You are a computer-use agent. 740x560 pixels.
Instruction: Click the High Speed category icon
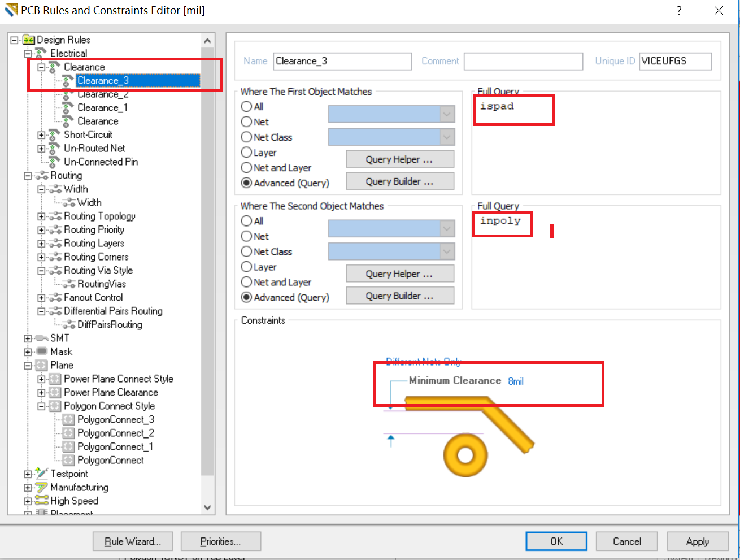tap(41, 501)
